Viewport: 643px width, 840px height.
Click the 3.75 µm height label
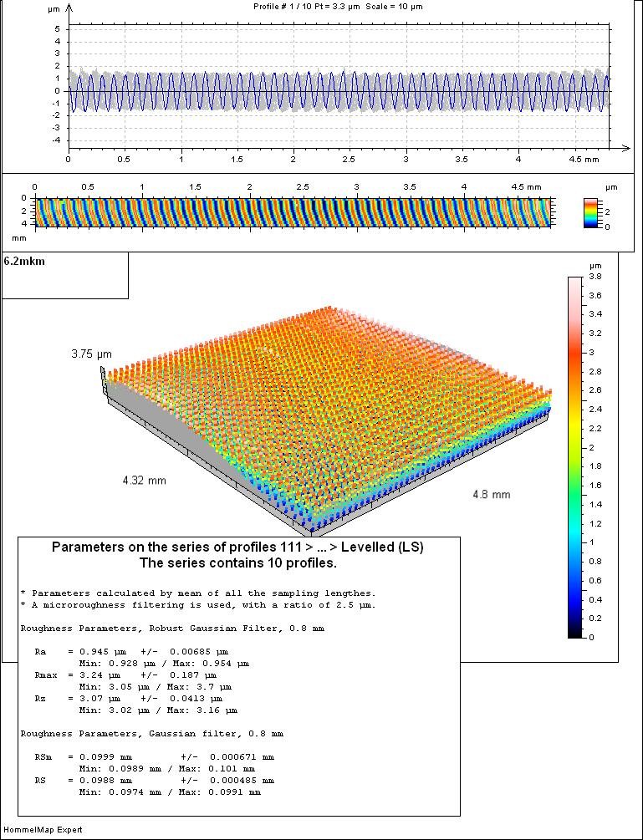coord(90,354)
